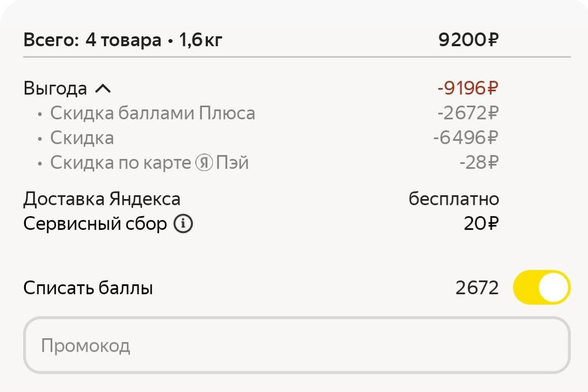The height and width of the screenshot is (392, 588).
Task: Click the bullet icon before Скидка баллами Плюса
Action: click(x=39, y=113)
